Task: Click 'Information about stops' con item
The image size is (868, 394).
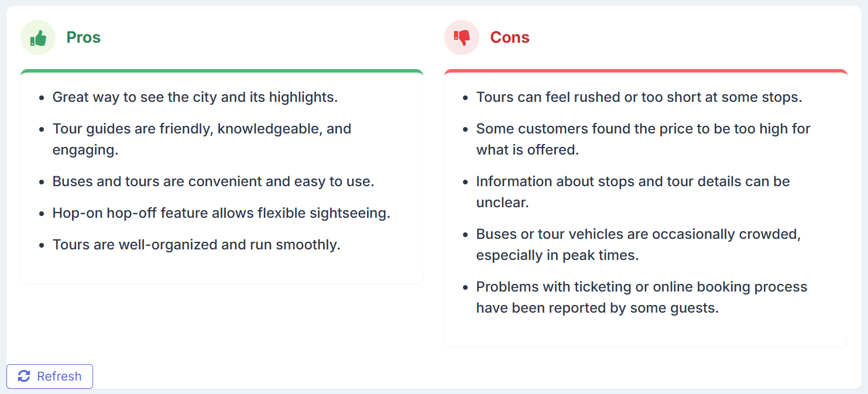Action: 633,191
